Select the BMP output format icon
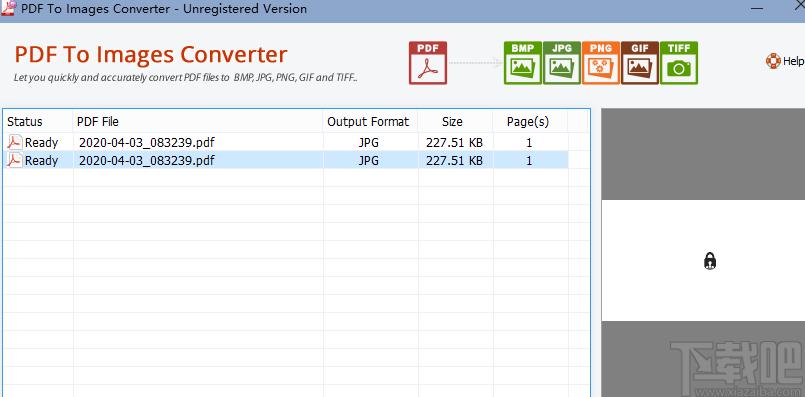Viewport: 805px width, 397px height. coord(523,63)
